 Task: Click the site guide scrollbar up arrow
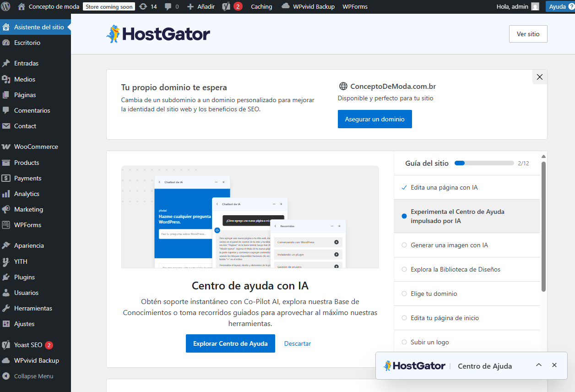(543, 156)
